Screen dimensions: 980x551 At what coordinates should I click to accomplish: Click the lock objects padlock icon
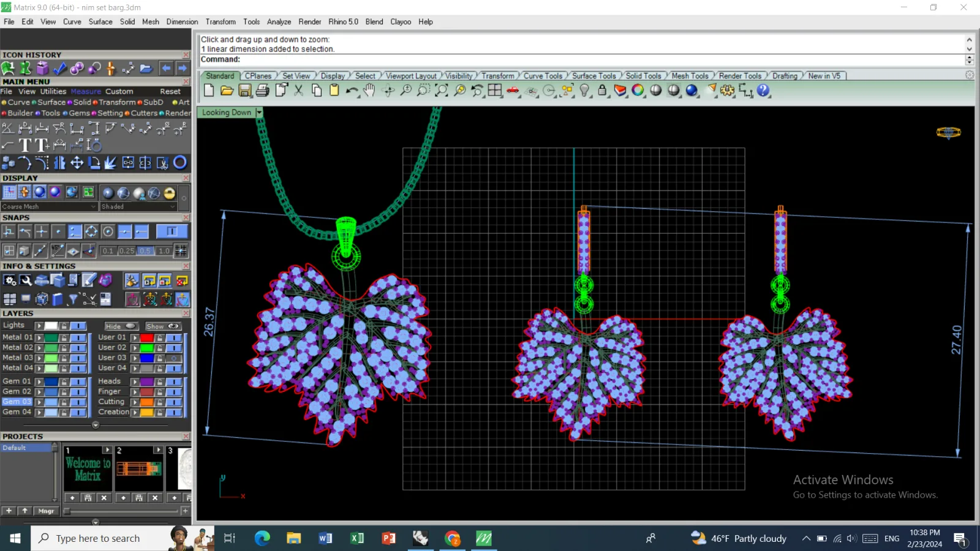point(602,91)
